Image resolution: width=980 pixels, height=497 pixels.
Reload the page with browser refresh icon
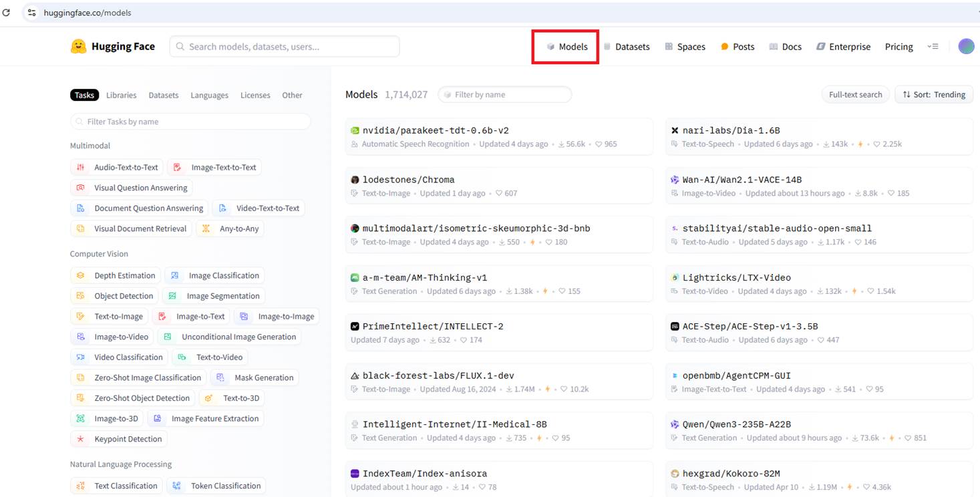(7, 12)
